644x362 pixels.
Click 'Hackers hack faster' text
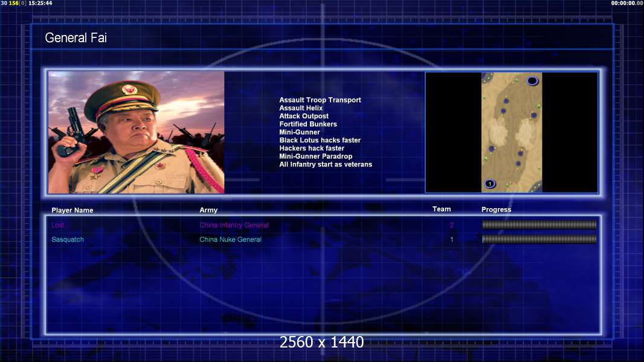312,148
